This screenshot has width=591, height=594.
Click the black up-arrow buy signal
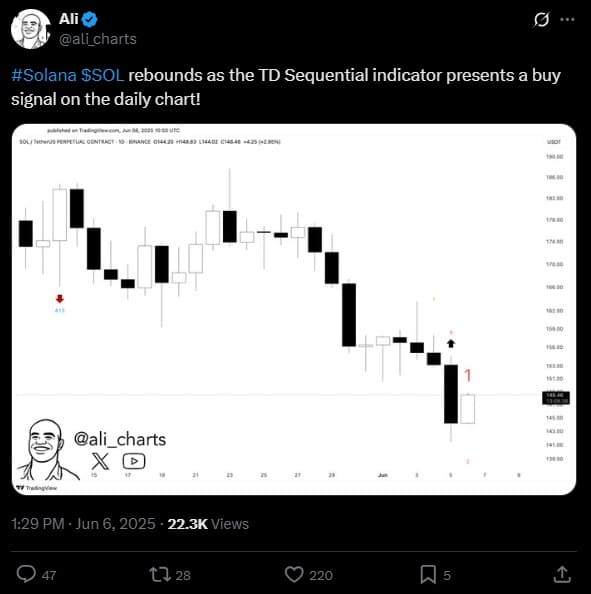point(451,344)
